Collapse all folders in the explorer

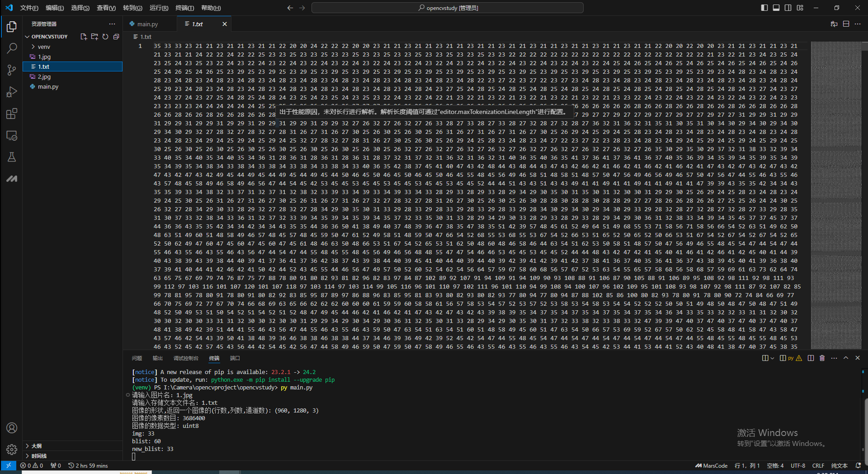point(116,37)
